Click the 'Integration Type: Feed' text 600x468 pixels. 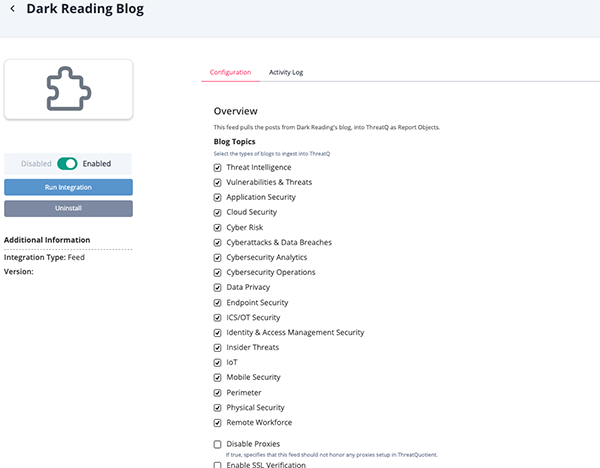[44, 257]
